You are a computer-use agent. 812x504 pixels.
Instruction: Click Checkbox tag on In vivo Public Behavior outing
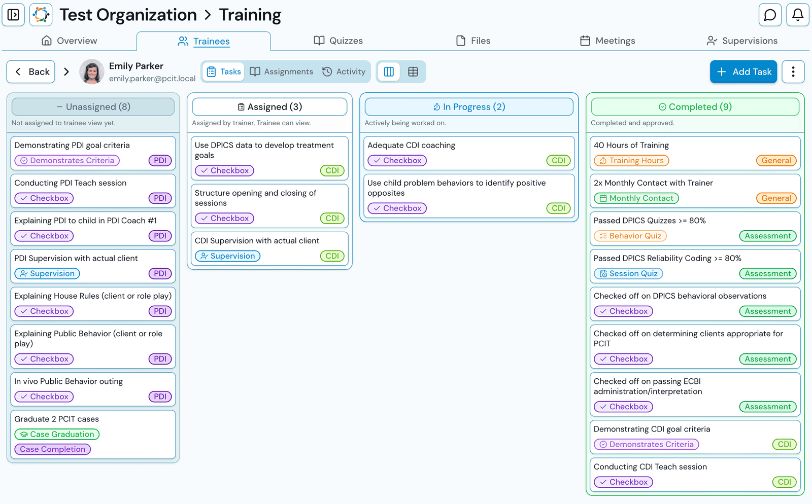coord(44,397)
